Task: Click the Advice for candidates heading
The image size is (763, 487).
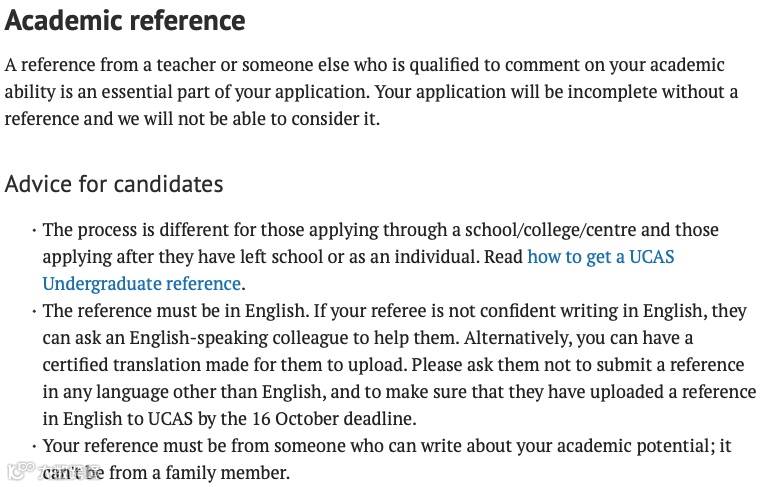Action: [x=114, y=184]
